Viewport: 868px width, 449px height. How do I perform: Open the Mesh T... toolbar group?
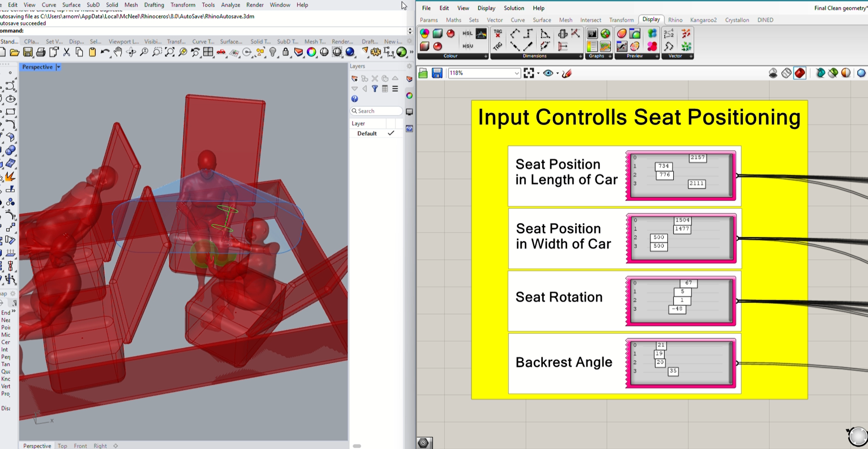[315, 42]
